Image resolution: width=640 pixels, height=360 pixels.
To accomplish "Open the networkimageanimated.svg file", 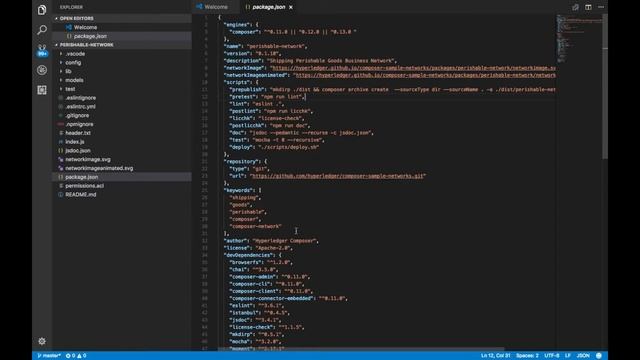I will point(122,168).
